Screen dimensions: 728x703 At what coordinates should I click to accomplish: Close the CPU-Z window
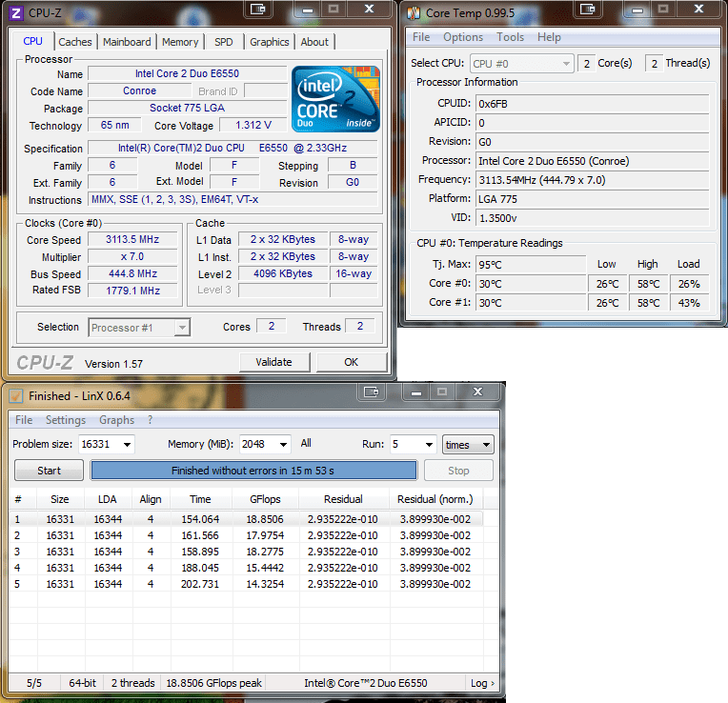[369, 9]
